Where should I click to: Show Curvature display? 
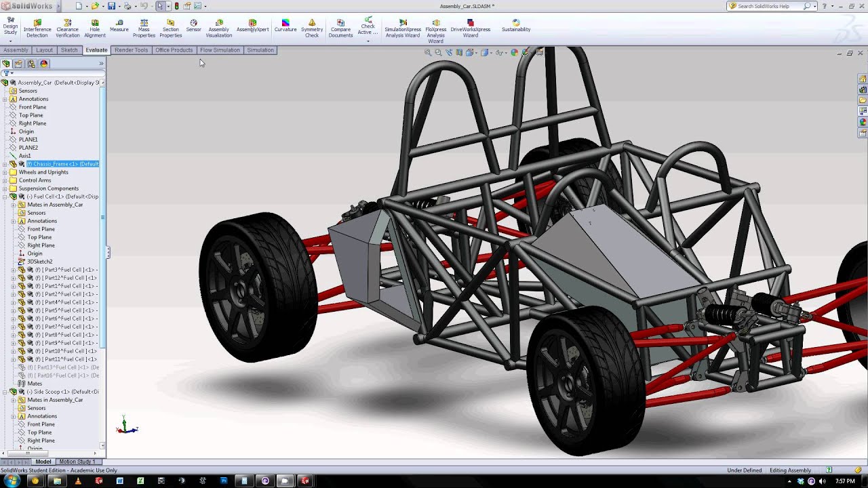coord(285,26)
